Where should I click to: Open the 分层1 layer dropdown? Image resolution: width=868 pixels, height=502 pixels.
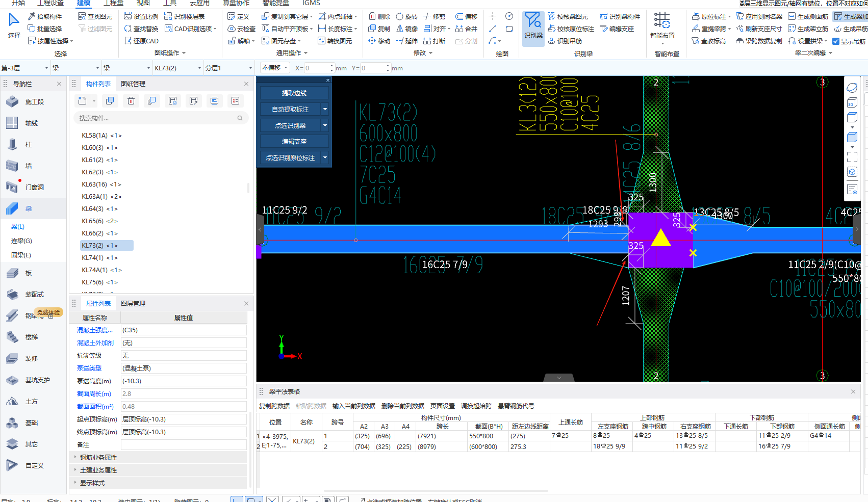tap(250, 68)
